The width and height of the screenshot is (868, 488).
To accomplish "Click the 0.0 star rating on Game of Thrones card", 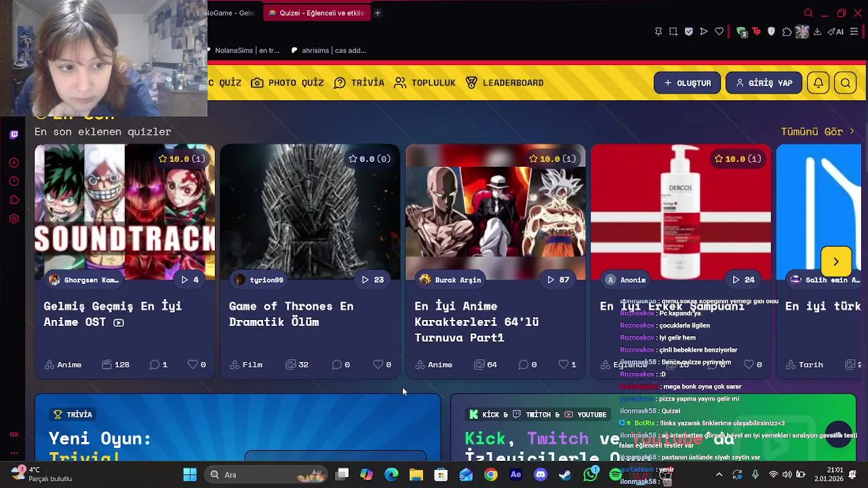I will [x=369, y=159].
